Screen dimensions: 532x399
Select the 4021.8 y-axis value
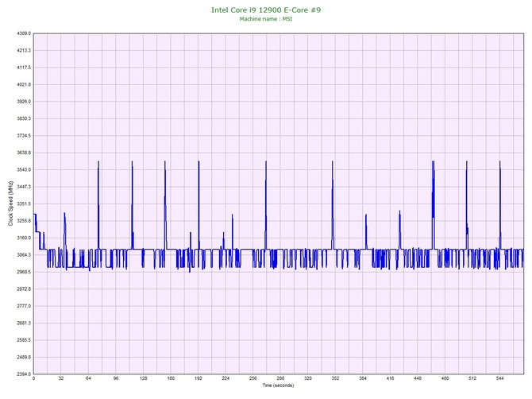(24, 84)
